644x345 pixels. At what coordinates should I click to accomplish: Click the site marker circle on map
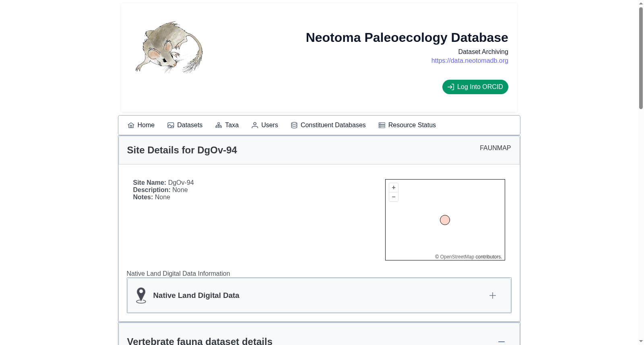(445, 220)
